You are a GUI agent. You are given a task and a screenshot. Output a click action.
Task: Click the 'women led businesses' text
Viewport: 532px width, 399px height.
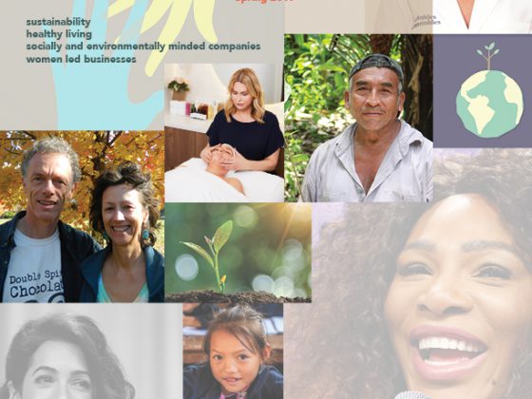81,59
